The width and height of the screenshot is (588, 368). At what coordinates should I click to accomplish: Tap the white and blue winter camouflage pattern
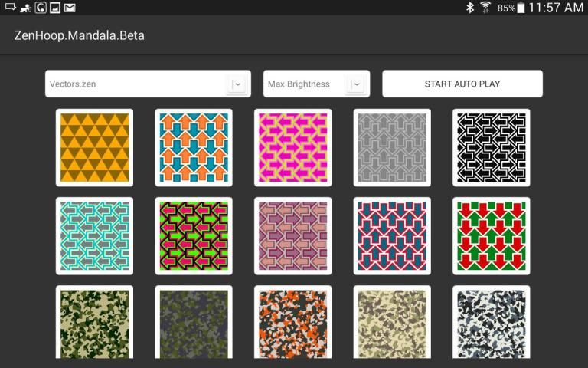(491, 324)
